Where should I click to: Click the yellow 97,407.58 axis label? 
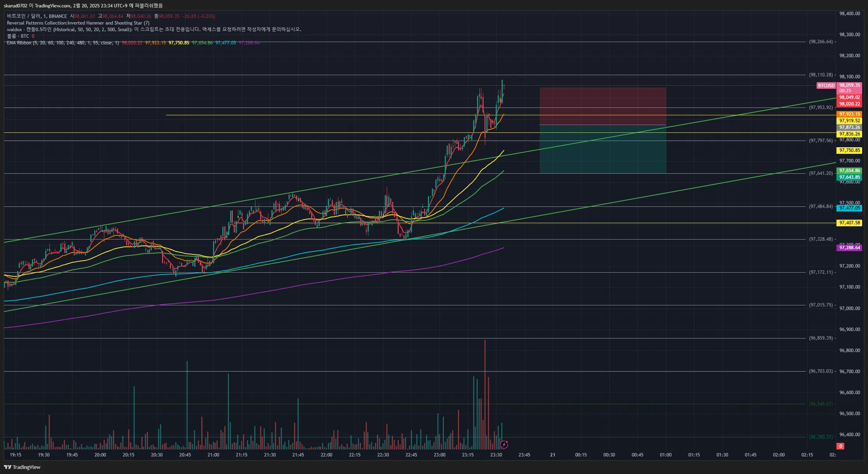pyautogui.click(x=850, y=223)
